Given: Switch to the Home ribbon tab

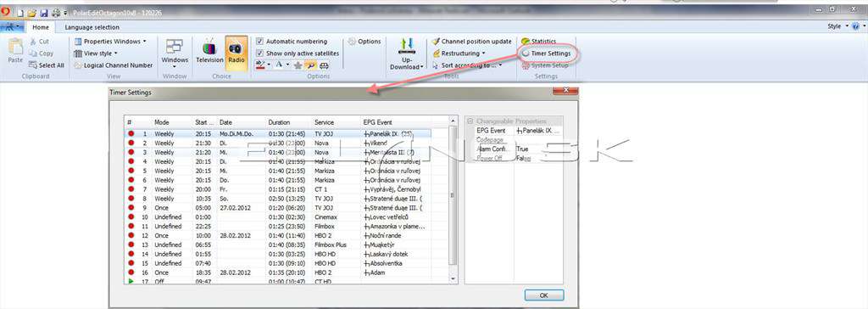Looking at the screenshot, I should point(41,27).
